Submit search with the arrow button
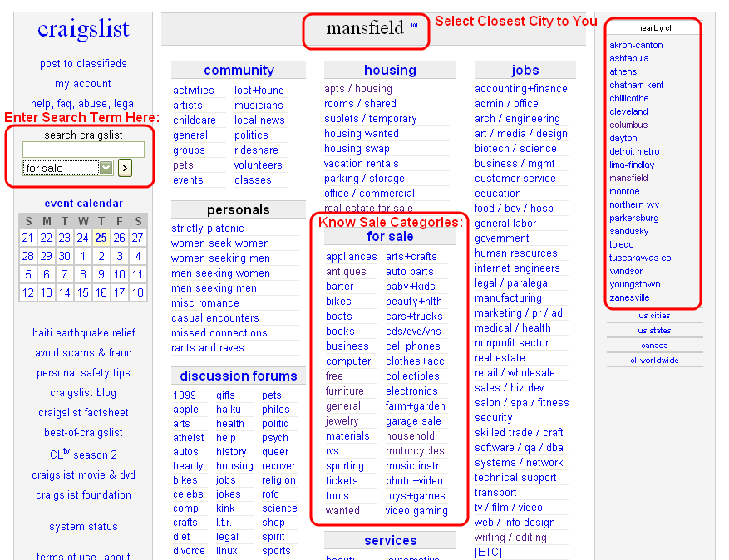 (125, 168)
